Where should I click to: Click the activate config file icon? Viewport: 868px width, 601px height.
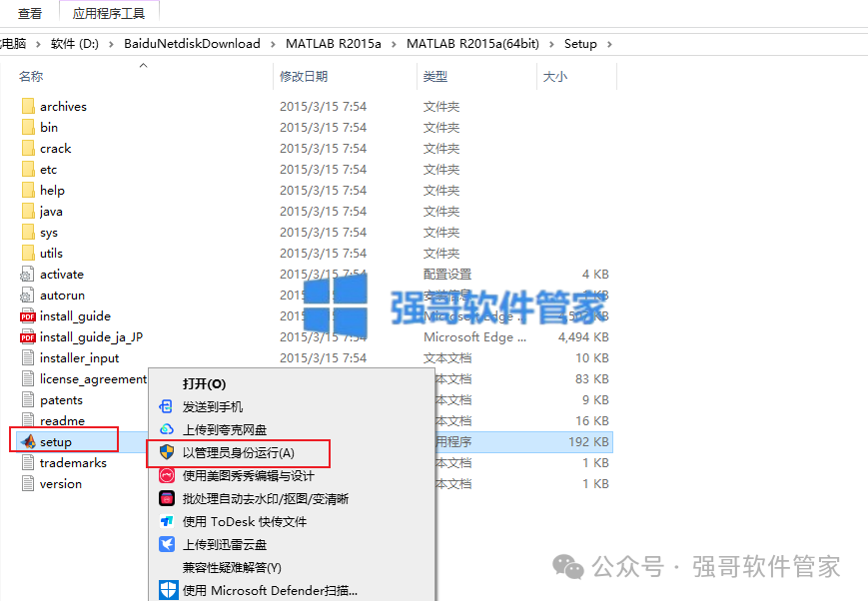tap(27, 275)
